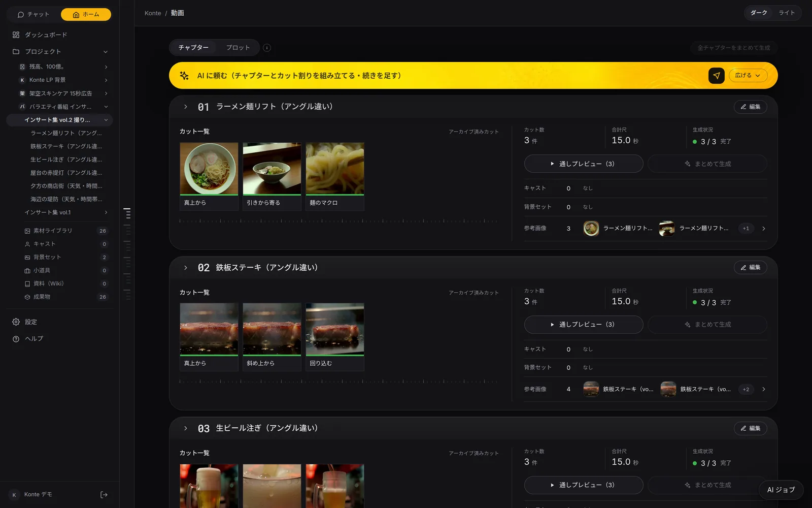Open 素材ライブラリ in the sidebar
The height and width of the screenshot is (508, 812).
point(66,231)
